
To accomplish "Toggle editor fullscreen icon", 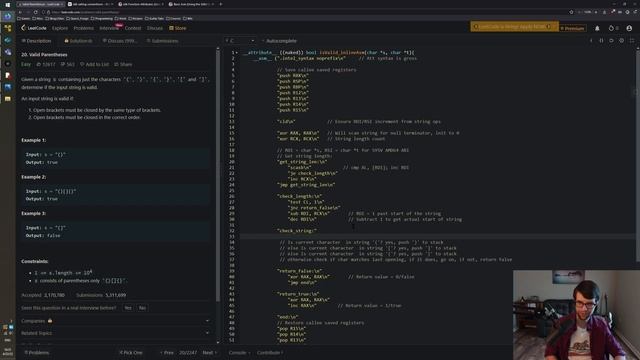I will pyautogui.click(x=632, y=41).
